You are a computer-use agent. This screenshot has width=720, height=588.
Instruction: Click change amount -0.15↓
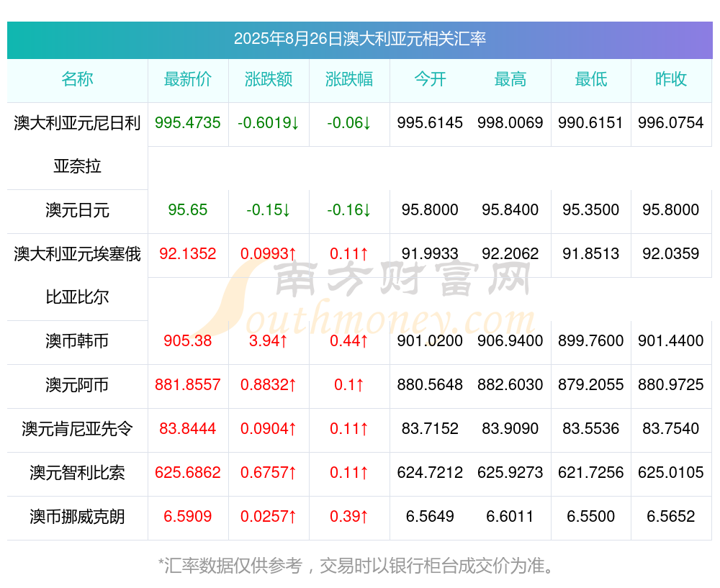coord(269,210)
